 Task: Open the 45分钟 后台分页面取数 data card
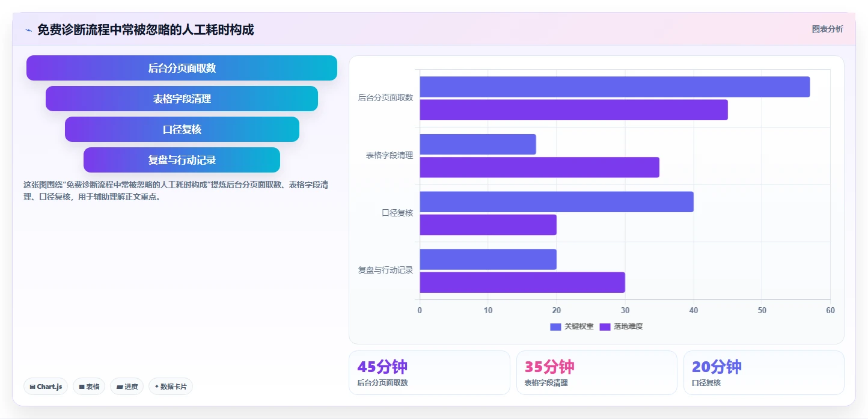pyautogui.click(x=429, y=373)
